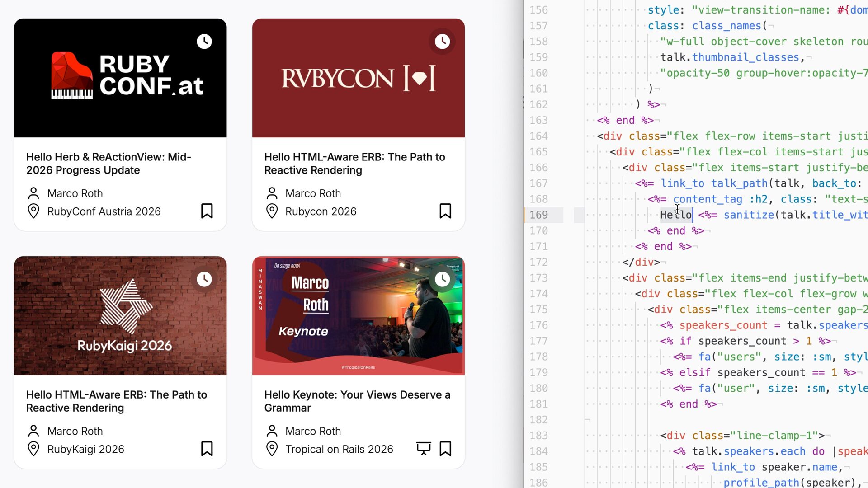
Task: Toggle bookmark on Tropical on Rails talk
Action: click(x=445, y=449)
